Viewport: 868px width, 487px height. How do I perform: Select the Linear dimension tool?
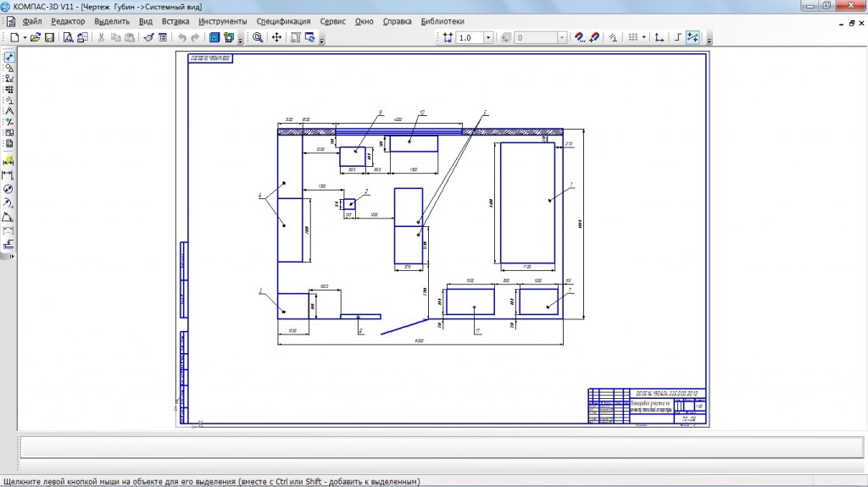8,174
